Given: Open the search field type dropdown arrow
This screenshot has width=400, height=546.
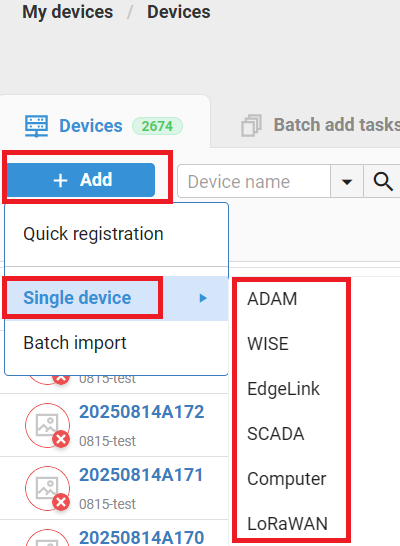Looking at the screenshot, I should tap(347, 181).
